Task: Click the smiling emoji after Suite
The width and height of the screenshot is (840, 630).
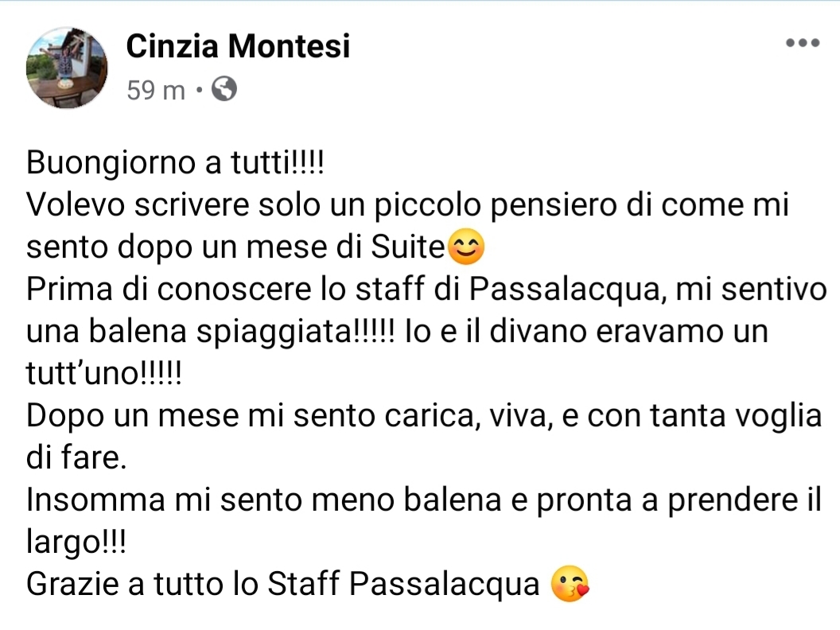Action: 465,247
